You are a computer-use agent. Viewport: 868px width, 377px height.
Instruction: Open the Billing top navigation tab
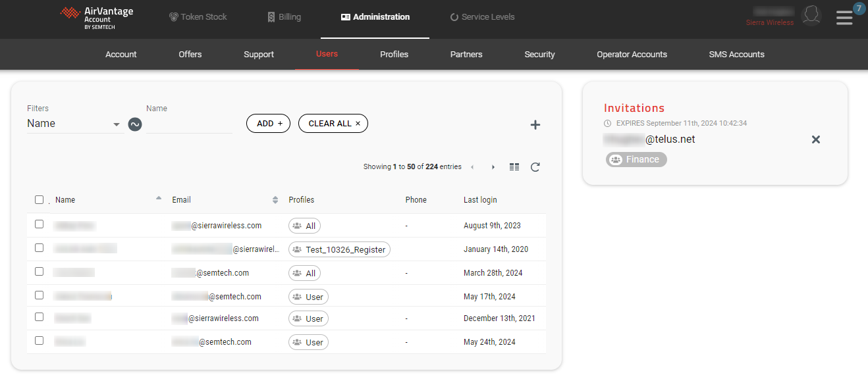[x=284, y=17]
